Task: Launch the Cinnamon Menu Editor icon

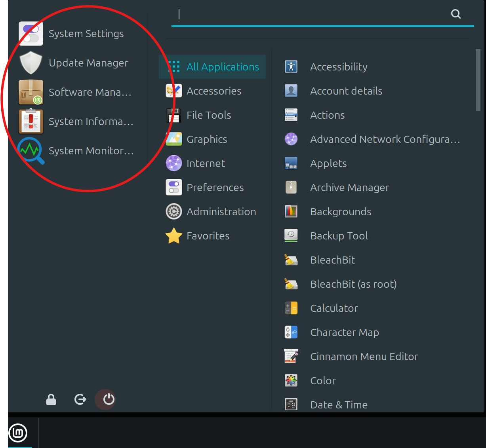Action: click(x=291, y=356)
